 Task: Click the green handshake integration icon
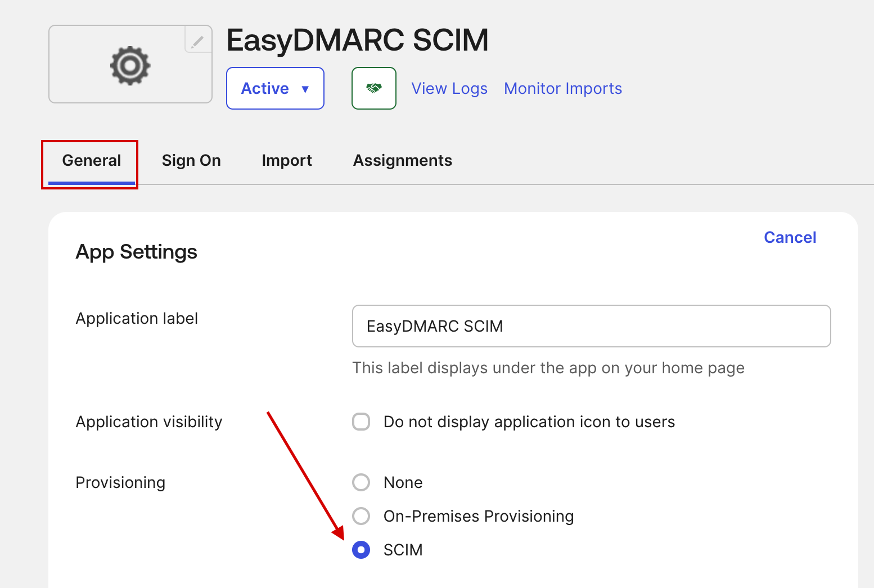point(373,88)
